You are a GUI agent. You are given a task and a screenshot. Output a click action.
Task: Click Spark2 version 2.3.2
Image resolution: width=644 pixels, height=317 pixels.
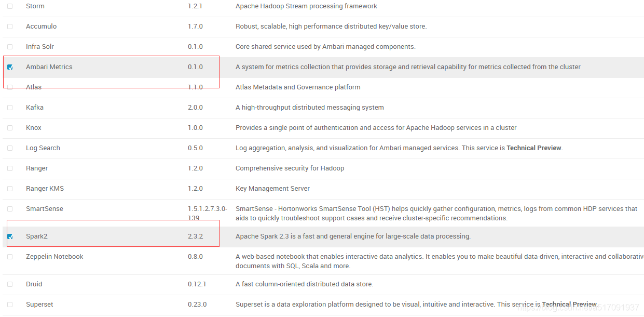[196, 236]
